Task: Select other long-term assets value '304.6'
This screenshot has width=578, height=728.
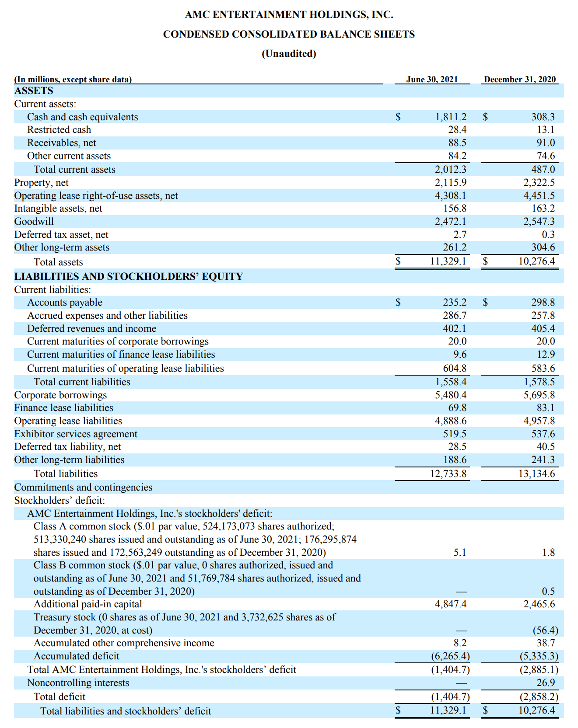Action: pos(543,247)
